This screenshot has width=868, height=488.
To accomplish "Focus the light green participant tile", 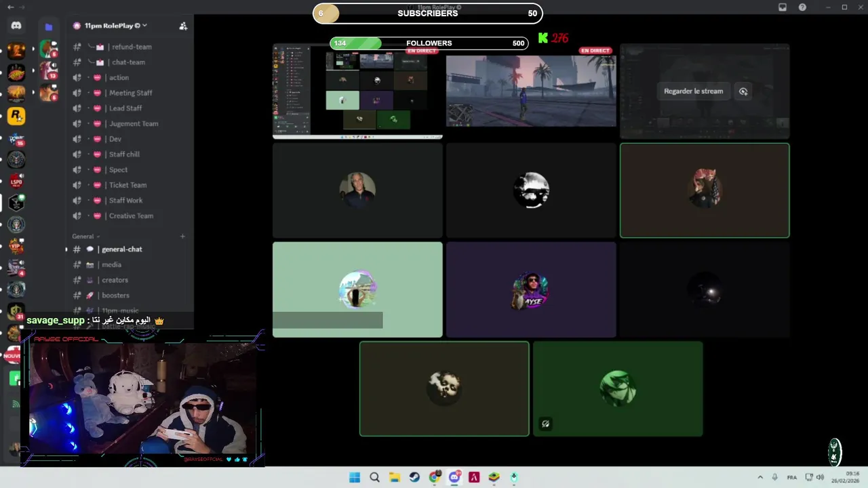I will tap(357, 290).
